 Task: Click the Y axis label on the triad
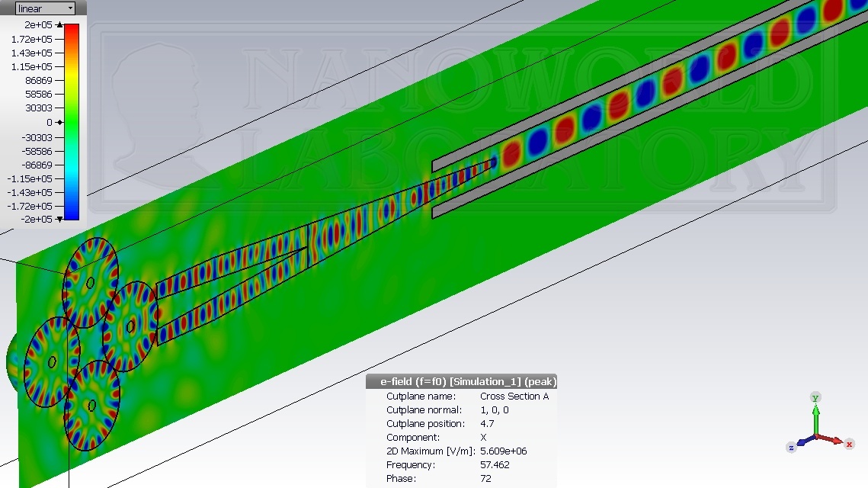(815, 398)
